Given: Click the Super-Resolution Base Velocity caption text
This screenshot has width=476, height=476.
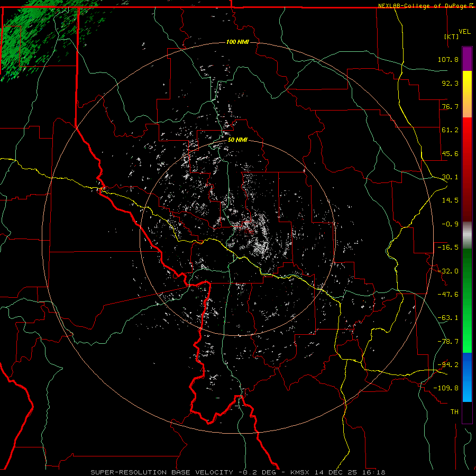Looking at the screenshot, I should [x=238, y=472].
